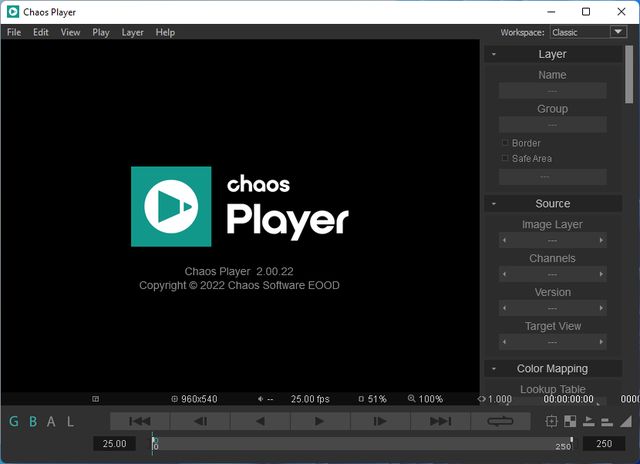
Task: Open the Workspace Classic dropdown
Action: (x=588, y=32)
